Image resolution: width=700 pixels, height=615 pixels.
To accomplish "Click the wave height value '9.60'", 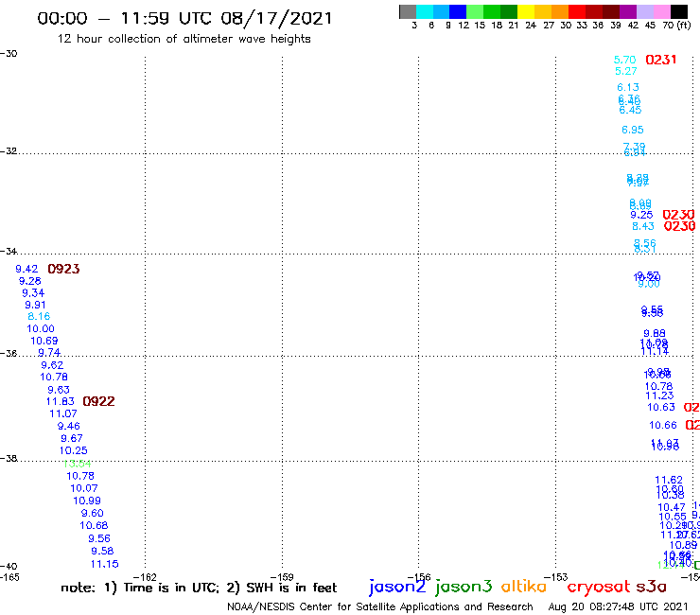I will 93,513.
